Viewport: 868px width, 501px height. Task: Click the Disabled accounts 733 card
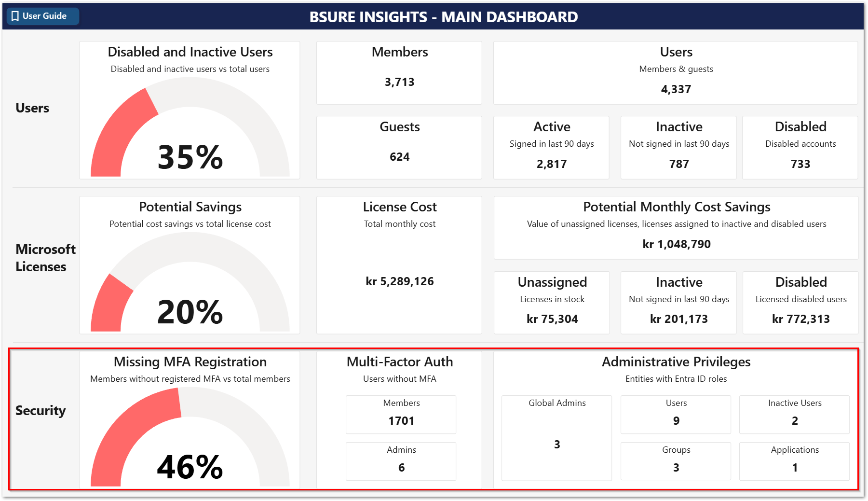coord(800,147)
